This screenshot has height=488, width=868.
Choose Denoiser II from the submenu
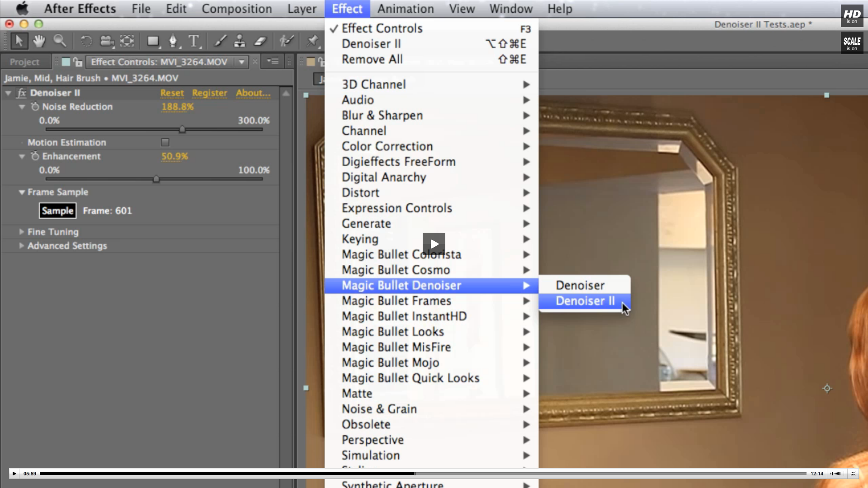585,301
